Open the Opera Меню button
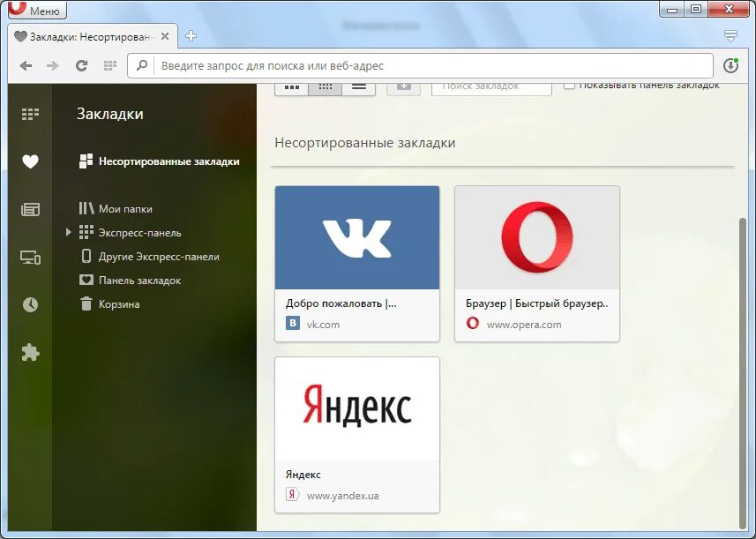 point(37,9)
